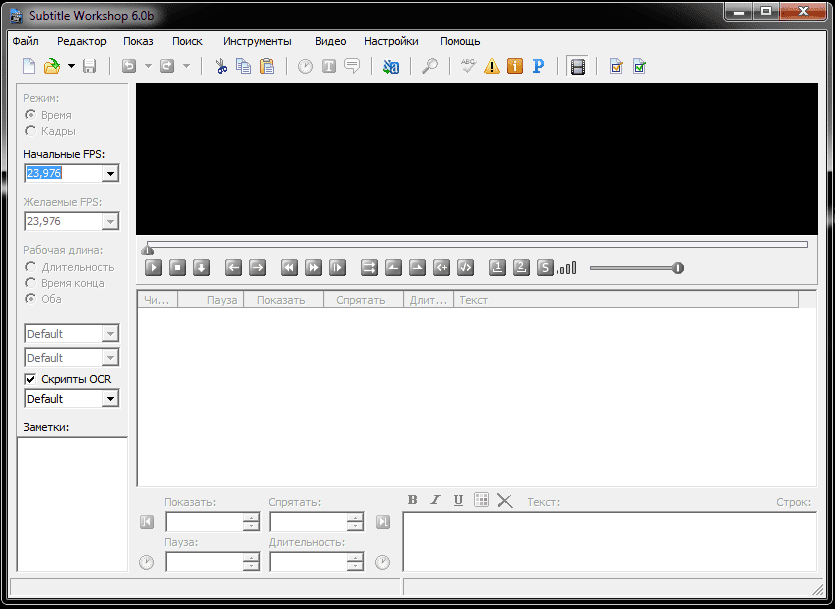The image size is (835, 609).
Task: Click the Paste clipboard icon
Action: [x=267, y=67]
